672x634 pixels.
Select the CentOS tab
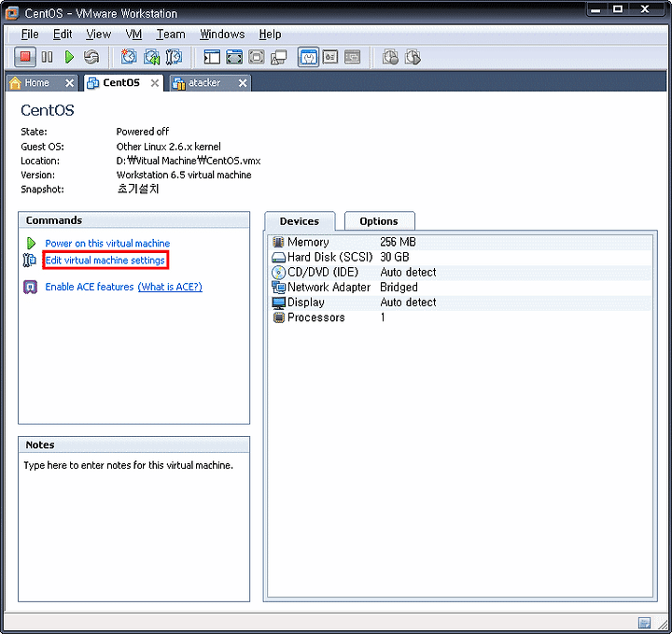pyautogui.click(x=121, y=83)
